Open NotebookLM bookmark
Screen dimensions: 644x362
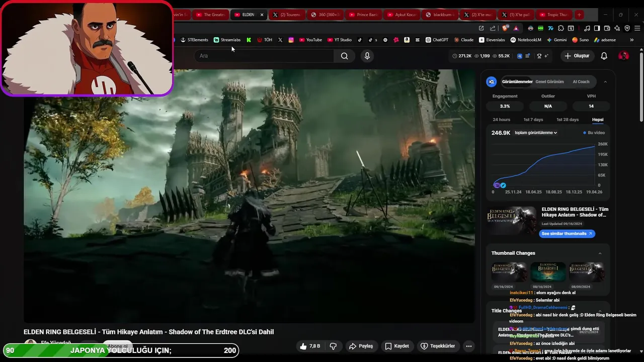click(x=526, y=40)
